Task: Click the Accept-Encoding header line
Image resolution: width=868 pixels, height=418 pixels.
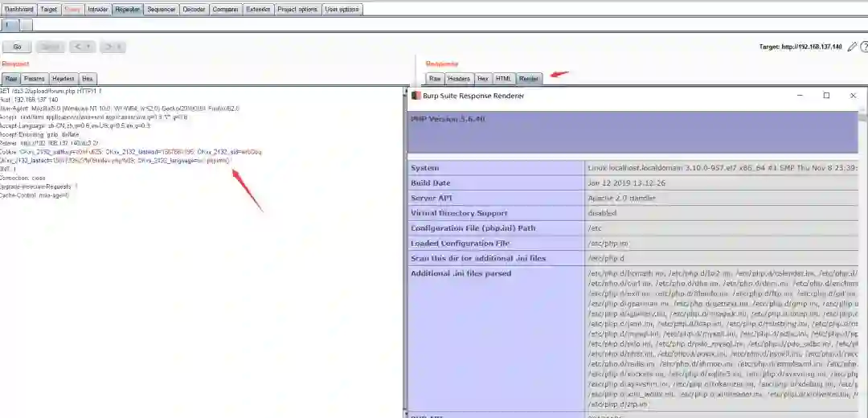Action: pos(39,134)
